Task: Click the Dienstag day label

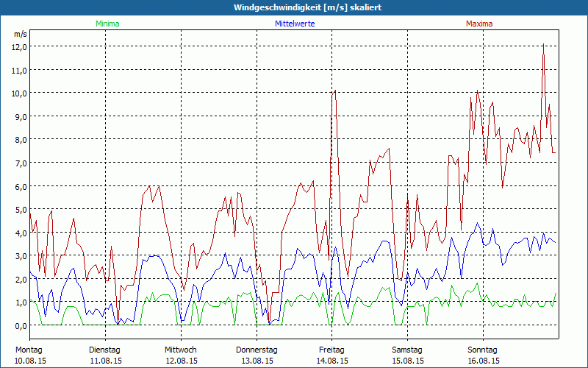Action: [104, 350]
